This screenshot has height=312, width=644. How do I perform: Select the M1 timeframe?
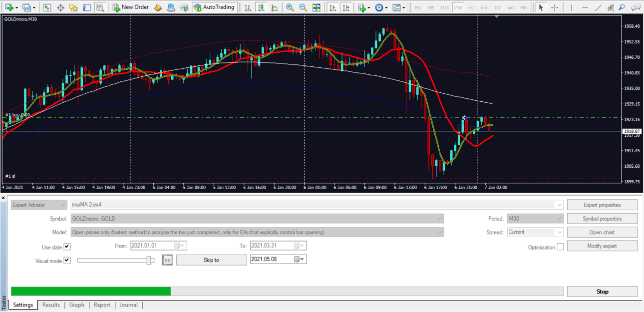(418, 7)
